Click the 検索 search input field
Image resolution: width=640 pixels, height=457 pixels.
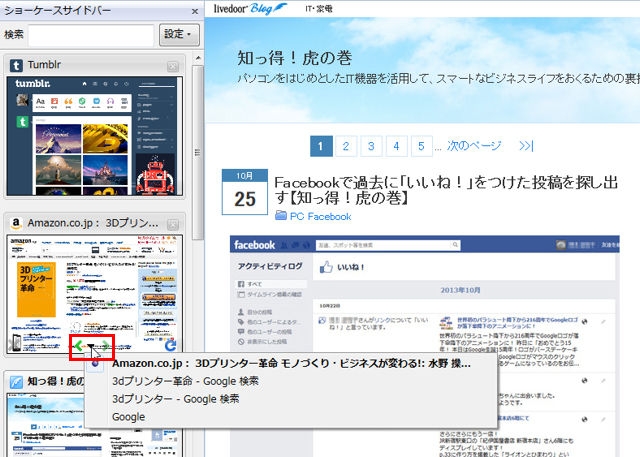click(x=91, y=35)
